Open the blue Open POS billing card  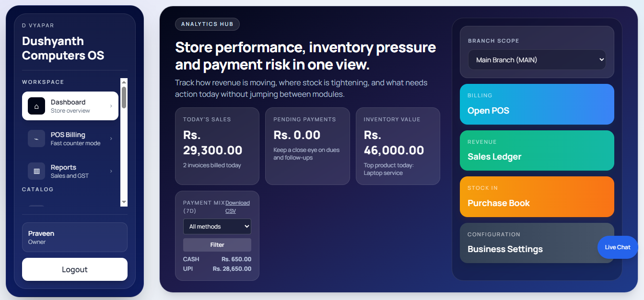[537, 104]
